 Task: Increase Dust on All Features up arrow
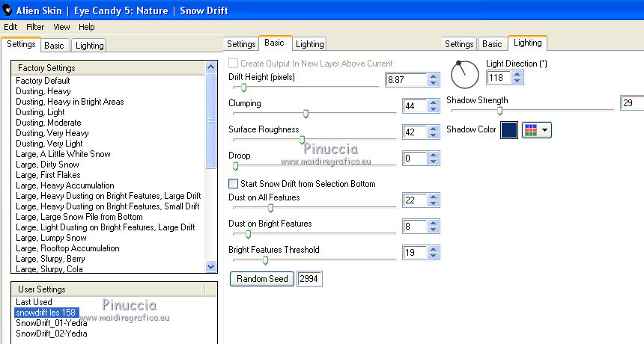[433, 197]
